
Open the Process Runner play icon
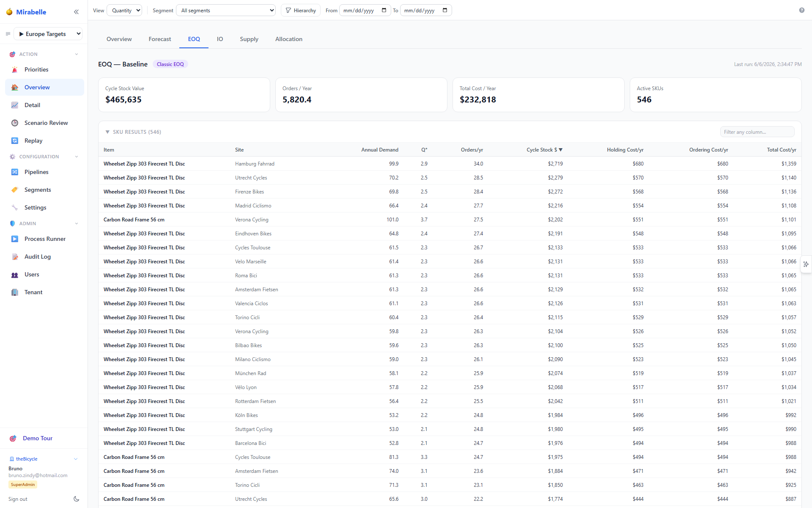15,239
